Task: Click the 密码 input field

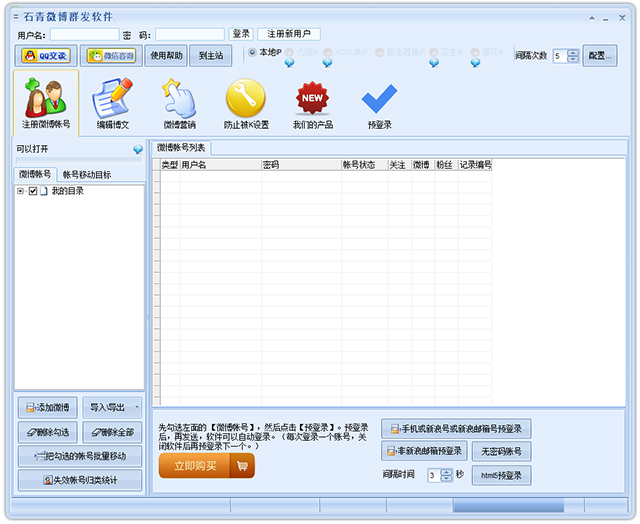Action: (190, 35)
